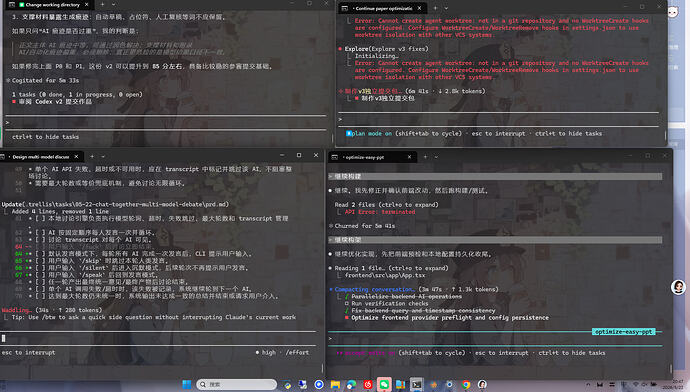Click the avatar icon at the right screen edge
The height and width of the screenshot is (392, 690).
[x=678, y=287]
